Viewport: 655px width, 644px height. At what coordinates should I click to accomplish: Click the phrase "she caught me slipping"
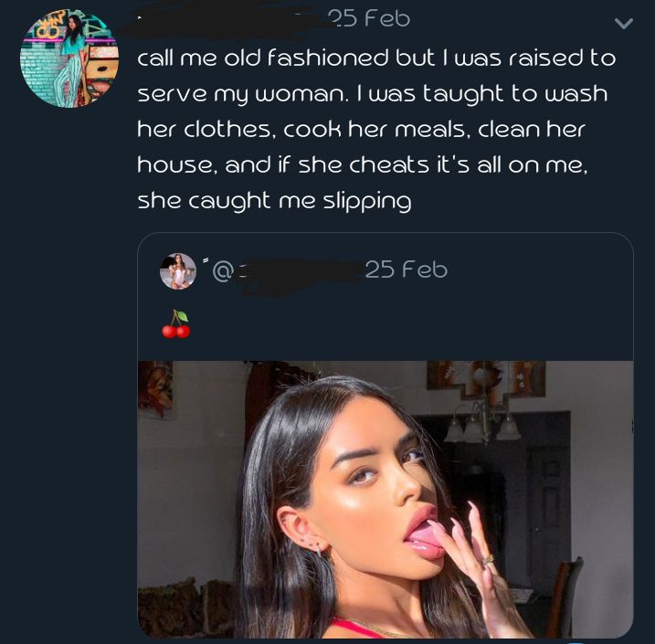click(274, 200)
